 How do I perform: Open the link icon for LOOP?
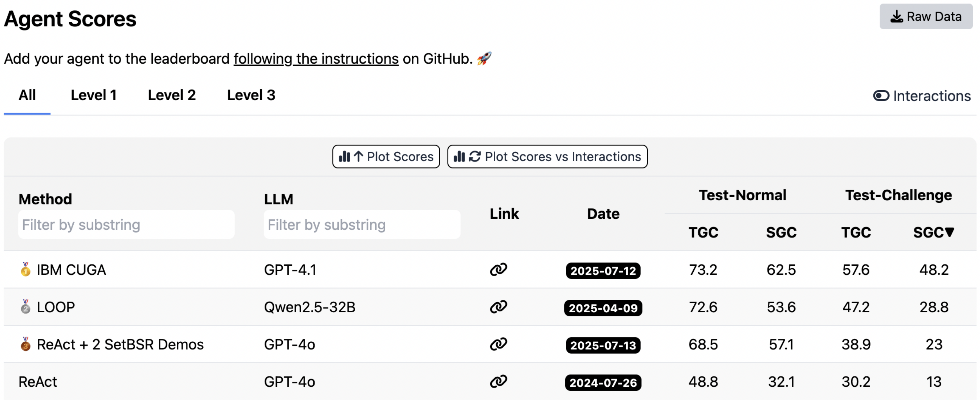[499, 307]
